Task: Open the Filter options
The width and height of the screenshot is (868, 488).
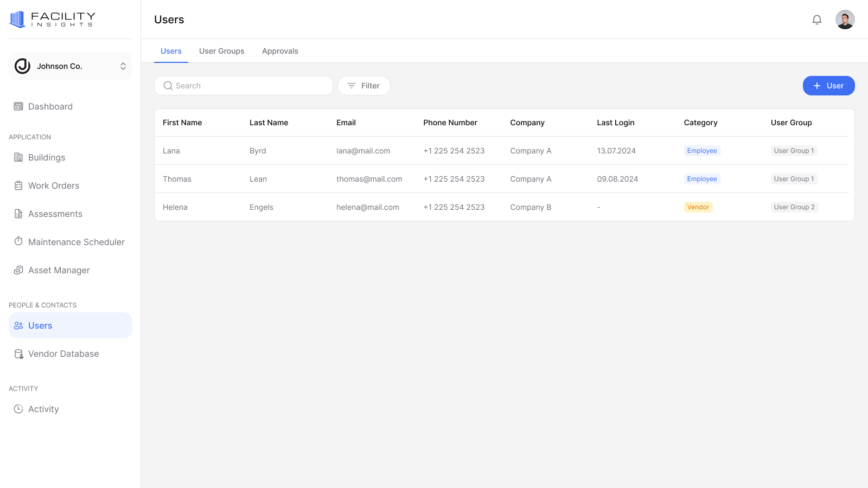Action: [x=363, y=86]
